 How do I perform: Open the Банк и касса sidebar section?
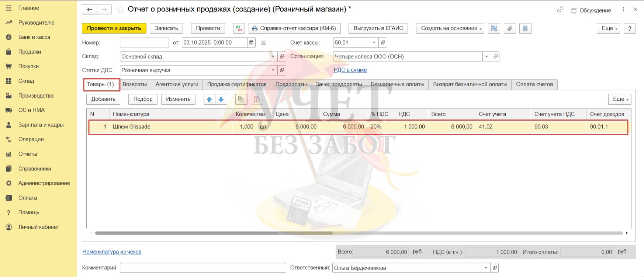pos(34,37)
